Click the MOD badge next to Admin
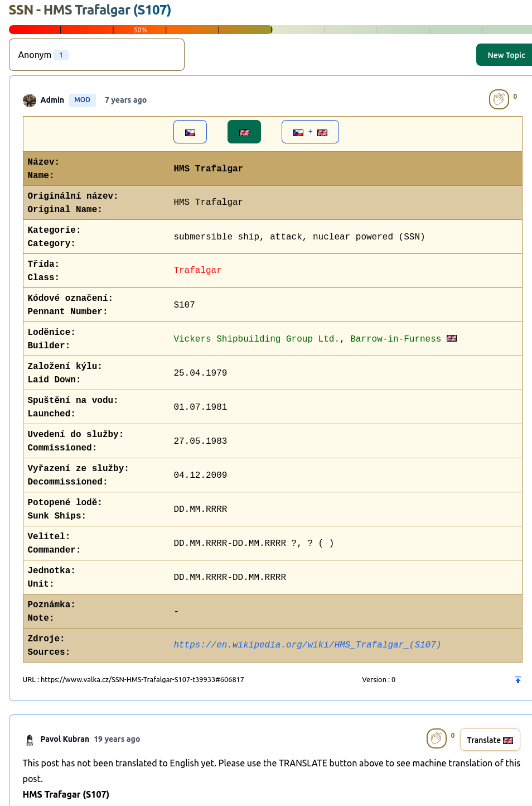 [82, 100]
